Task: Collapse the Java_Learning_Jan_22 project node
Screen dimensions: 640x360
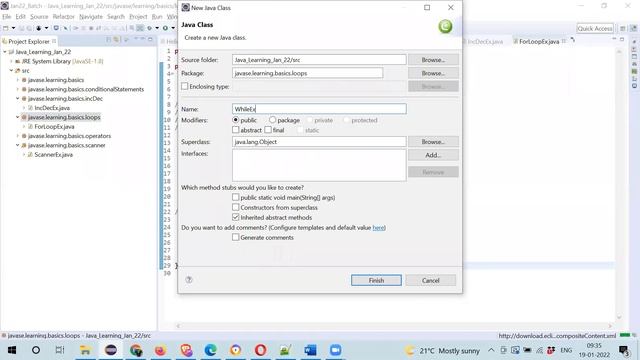Action: coord(5,52)
